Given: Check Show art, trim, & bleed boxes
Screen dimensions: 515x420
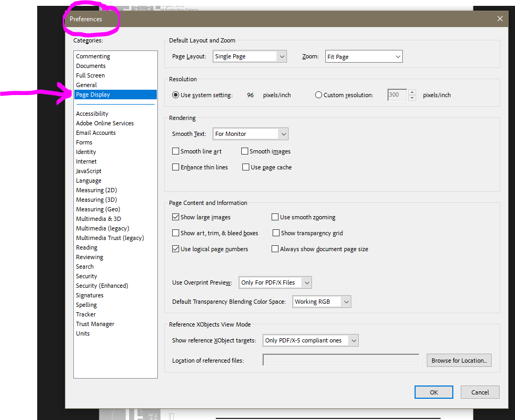Looking at the screenshot, I should [176, 233].
